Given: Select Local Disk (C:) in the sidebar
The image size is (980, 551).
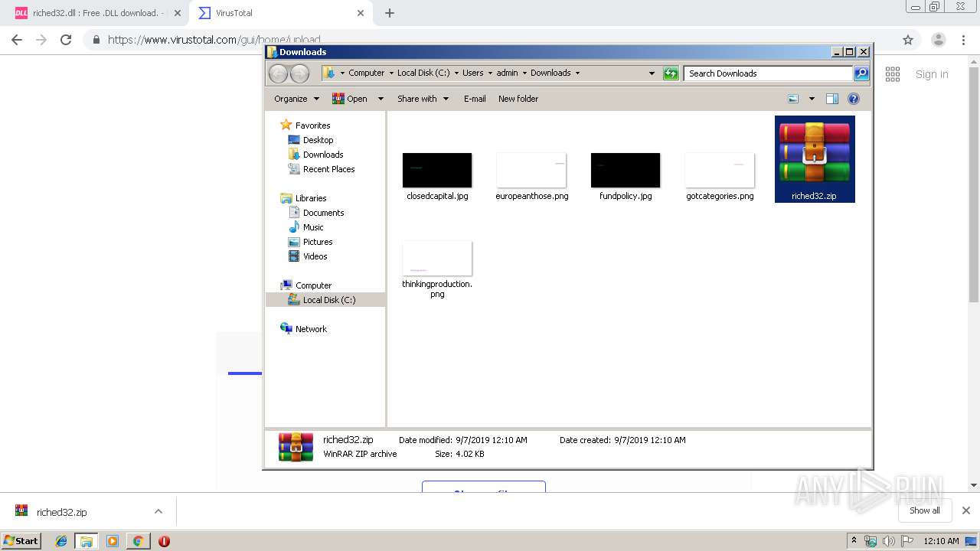Looking at the screenshot, I should point(329,300).
